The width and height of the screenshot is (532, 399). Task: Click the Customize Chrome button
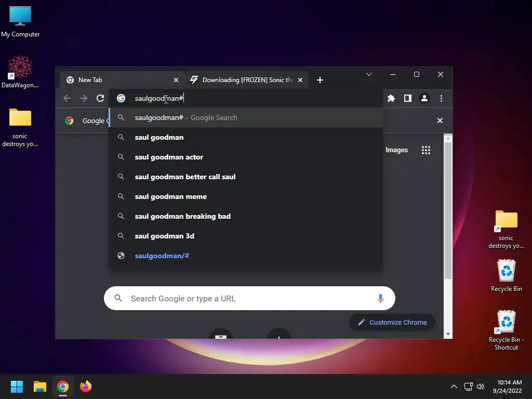[392, 322]
